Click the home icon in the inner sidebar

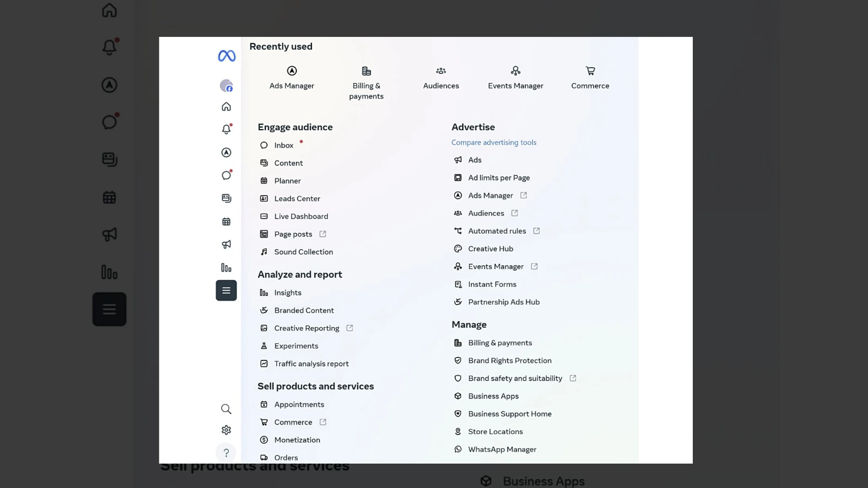tap(226, 107)
